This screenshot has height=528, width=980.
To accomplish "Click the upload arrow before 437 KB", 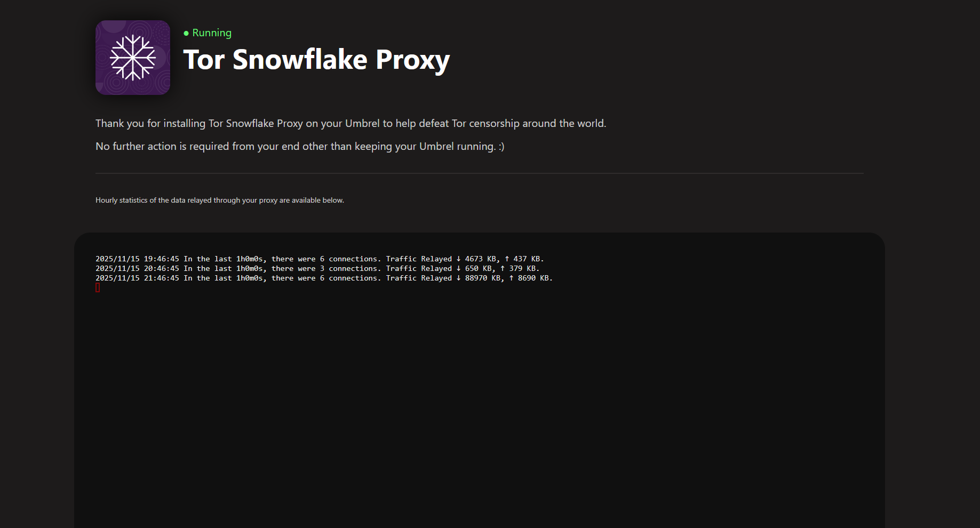I will 507,259.
